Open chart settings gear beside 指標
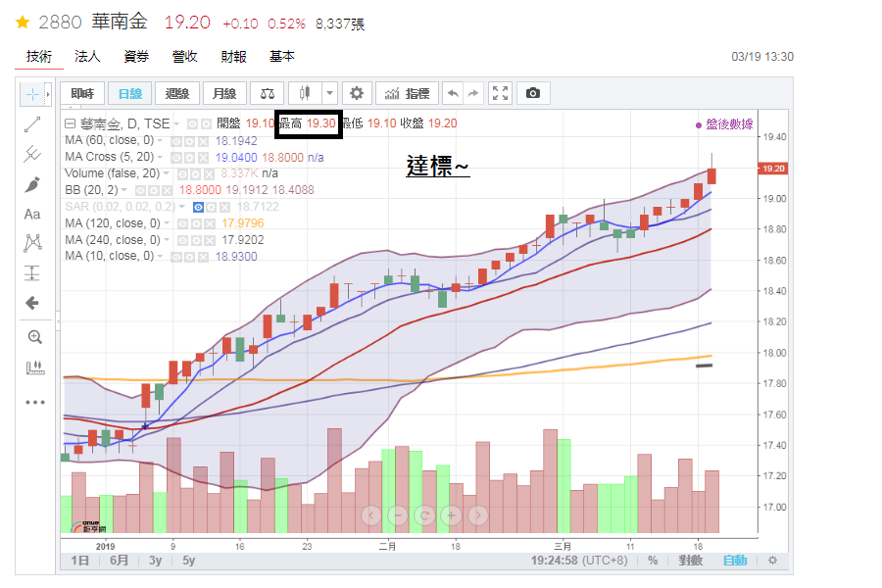This screenshot has height=588, width=882. pyautogui.click(x=357, y=93)
